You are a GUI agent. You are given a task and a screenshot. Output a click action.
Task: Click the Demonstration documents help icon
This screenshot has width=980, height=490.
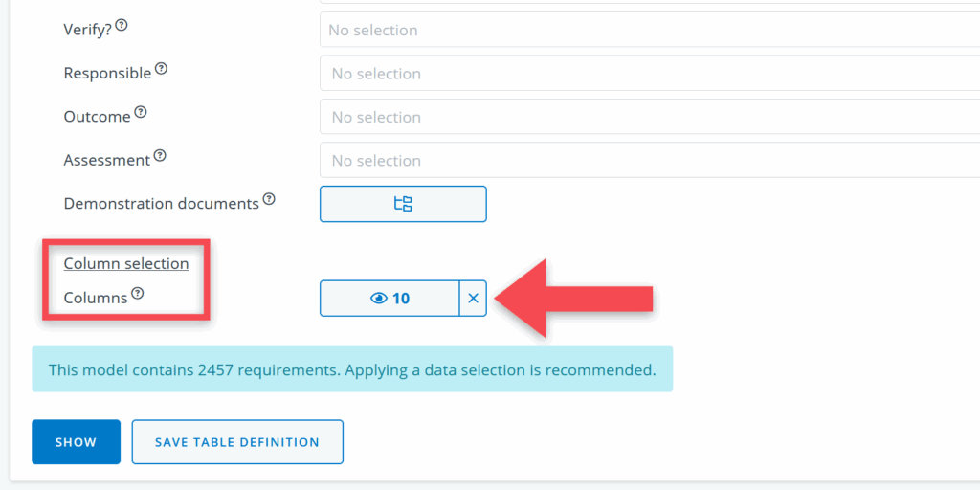[x=269, y=199]
